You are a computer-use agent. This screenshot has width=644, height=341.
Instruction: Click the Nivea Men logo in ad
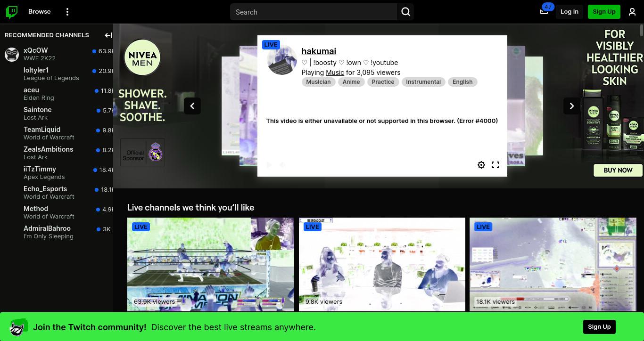click(142, 57)
